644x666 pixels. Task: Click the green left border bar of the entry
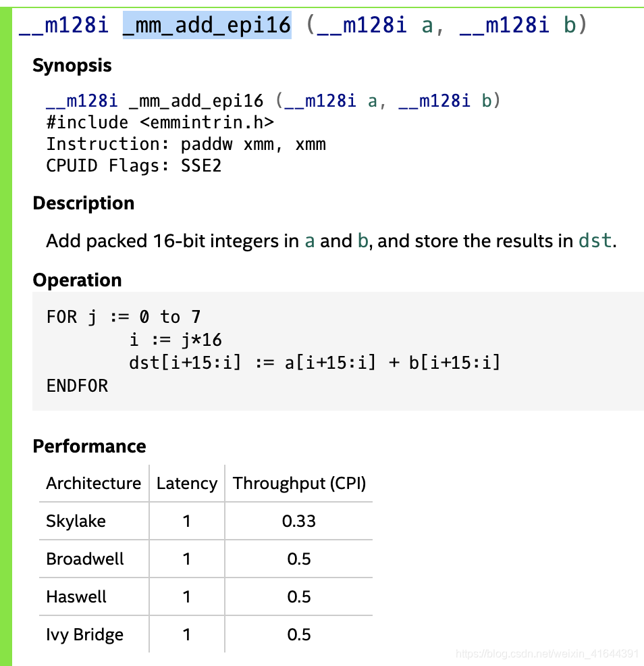(x=6, y=336)
